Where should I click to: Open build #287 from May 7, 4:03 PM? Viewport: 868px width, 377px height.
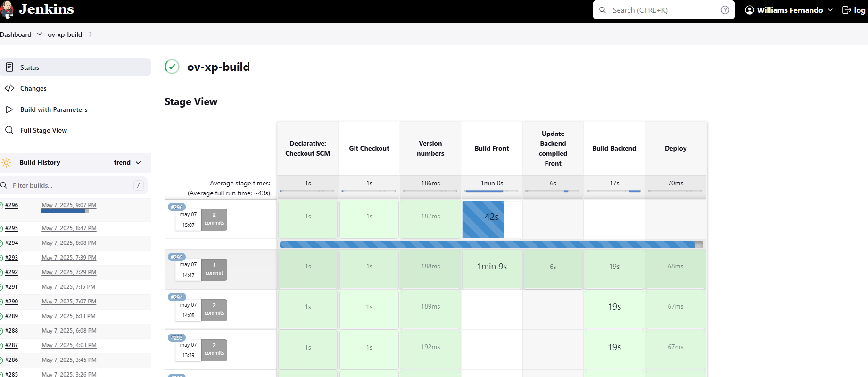pos(12,345)
